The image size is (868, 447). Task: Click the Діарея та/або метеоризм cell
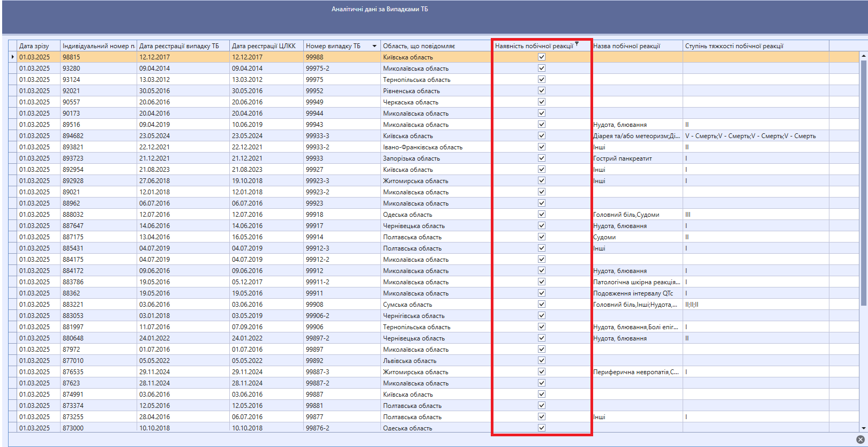tap(637, 136)
